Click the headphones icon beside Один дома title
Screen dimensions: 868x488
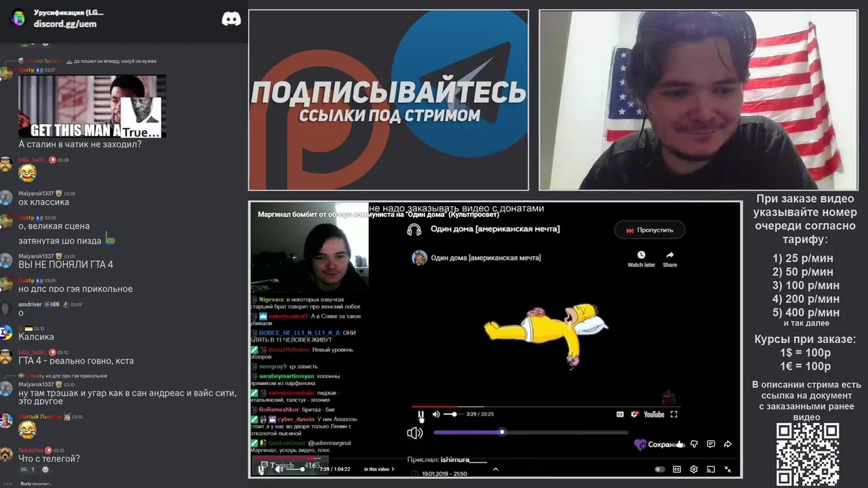coord(414,229)
